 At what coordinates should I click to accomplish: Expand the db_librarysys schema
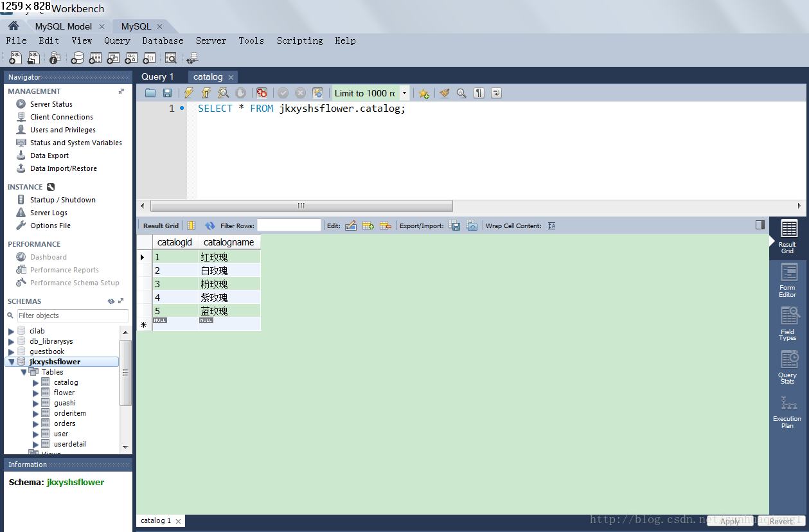(11, 342)
